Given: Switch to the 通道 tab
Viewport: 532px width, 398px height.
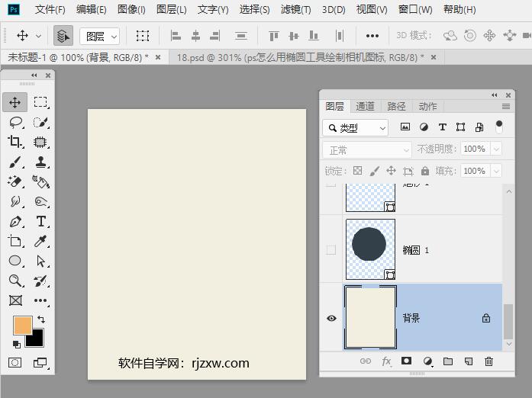Looking at the screenshot, I should pos(366,107).
